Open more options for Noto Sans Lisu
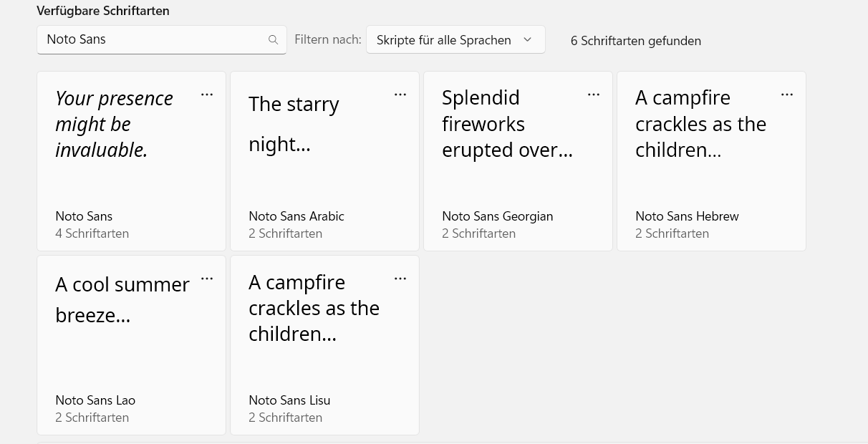The width and height of the screenshot is (868, 444). [400, 279]
